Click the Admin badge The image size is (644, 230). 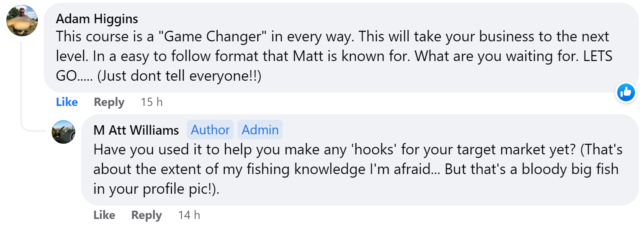point(260,130)
